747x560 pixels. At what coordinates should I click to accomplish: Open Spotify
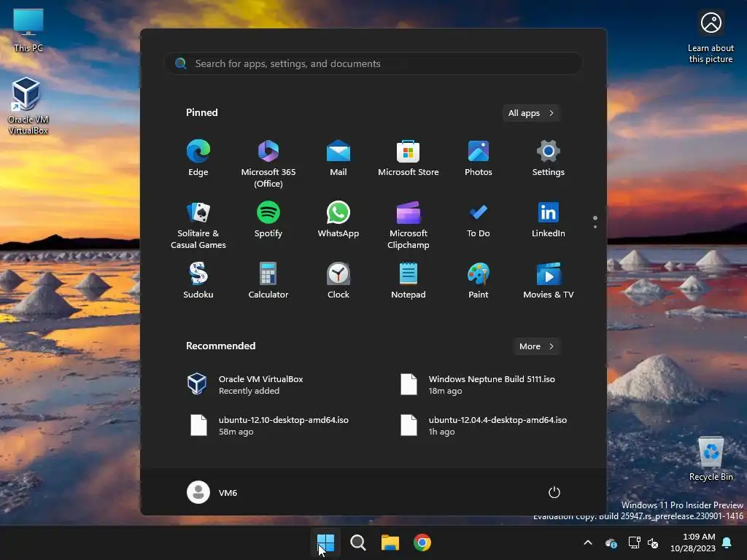(x=268, y=220)
